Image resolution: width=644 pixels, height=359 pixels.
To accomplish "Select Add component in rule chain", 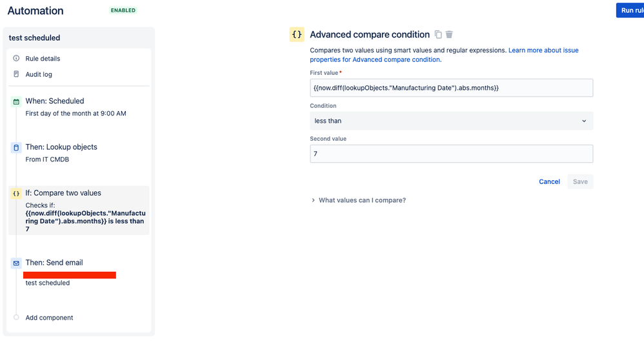I will [49, 318].
